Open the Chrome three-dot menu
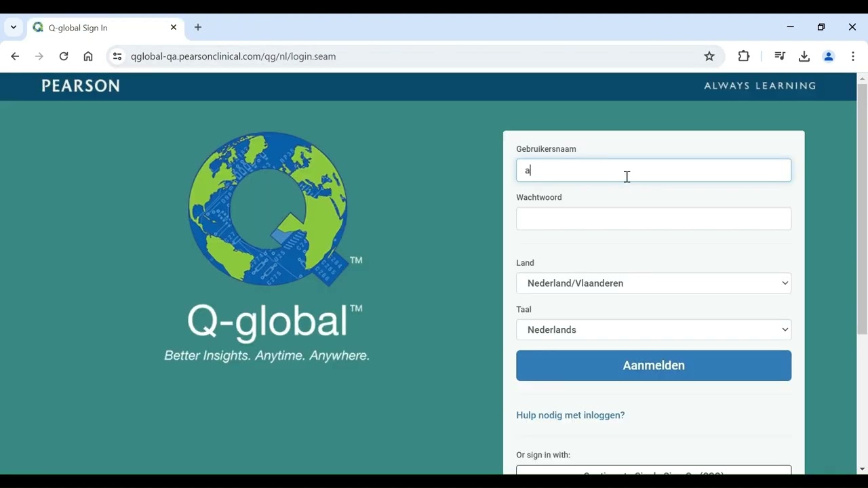This screenshot has height=488, width=868. pyautogui.click(x=853, y=57)
